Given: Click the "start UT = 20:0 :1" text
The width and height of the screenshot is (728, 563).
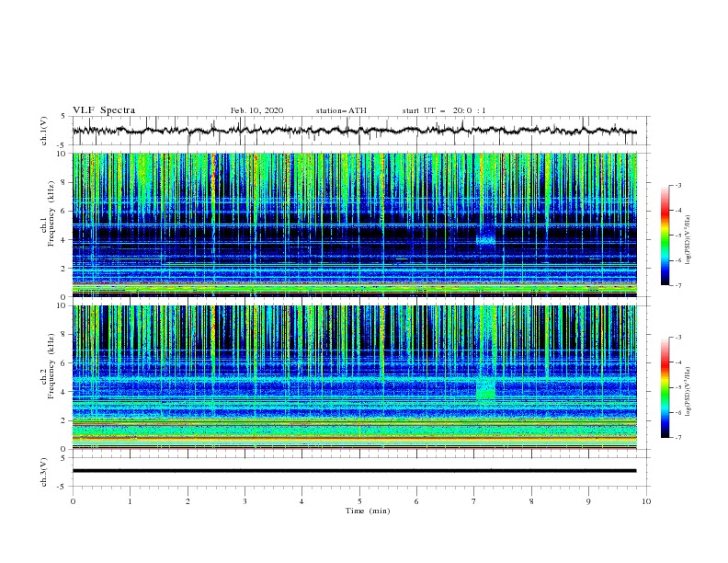Looking at the screenshot, I should (444, 110).
